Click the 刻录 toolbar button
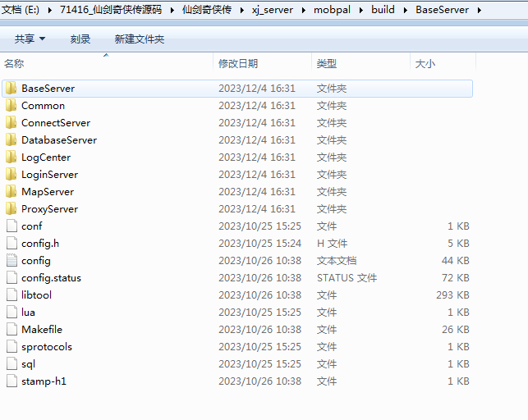 (x=80, y=39)
